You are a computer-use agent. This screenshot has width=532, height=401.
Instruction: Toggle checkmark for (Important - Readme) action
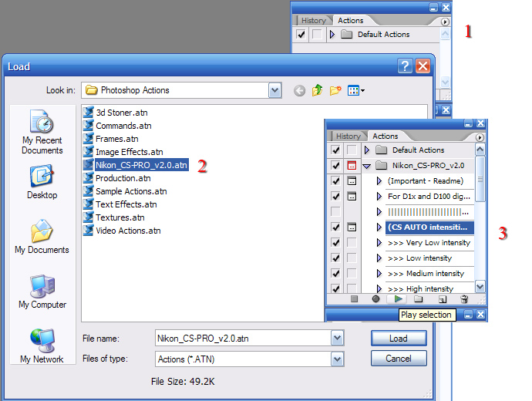[335, 180]
